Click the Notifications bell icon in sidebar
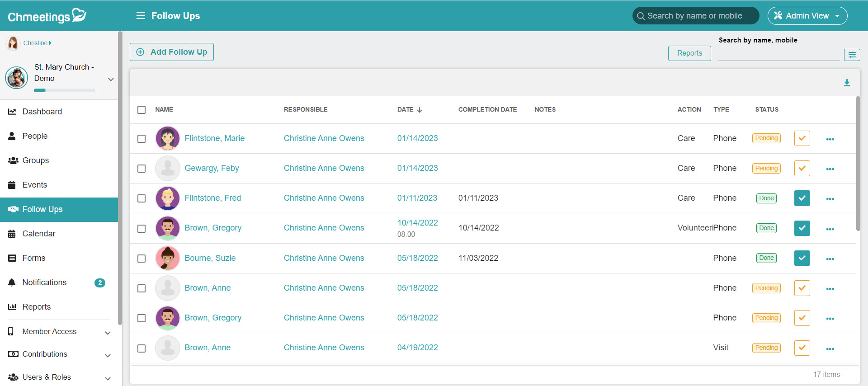Screen dimensions: 868x386 pyautogui.click(x=12, y=282)
